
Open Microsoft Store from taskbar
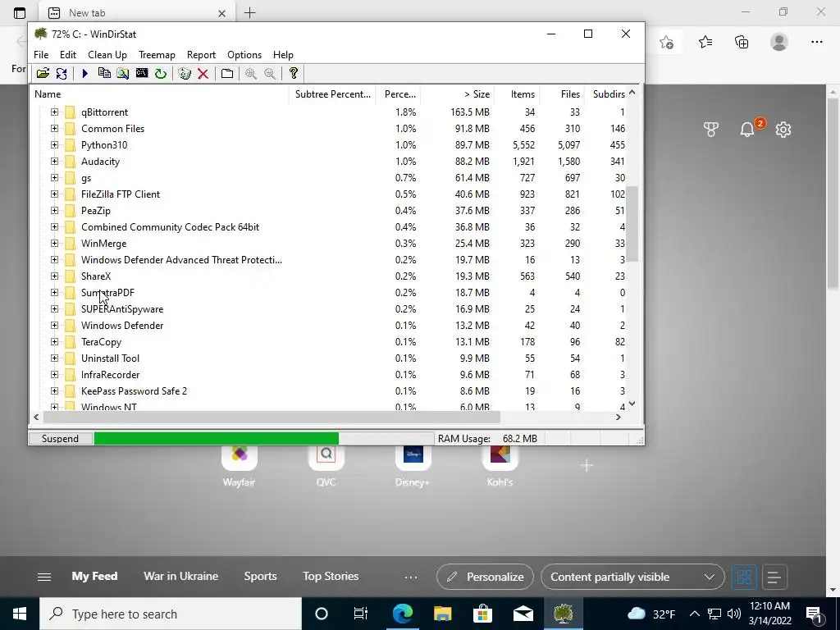482,614
